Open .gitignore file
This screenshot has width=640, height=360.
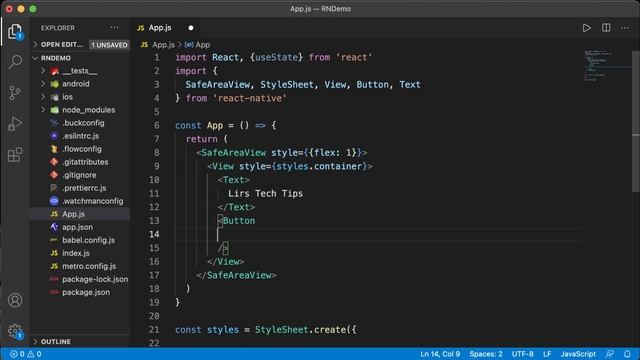point(79,175)
